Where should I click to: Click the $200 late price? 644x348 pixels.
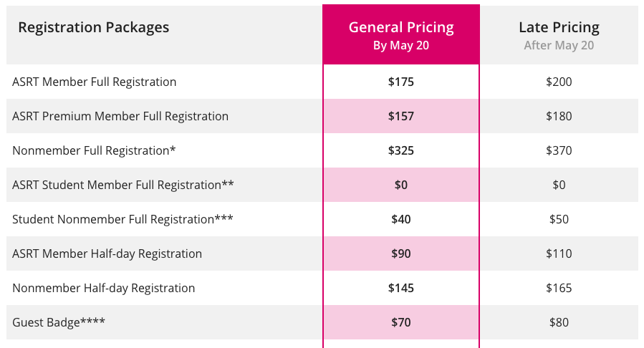click(559, 82)
